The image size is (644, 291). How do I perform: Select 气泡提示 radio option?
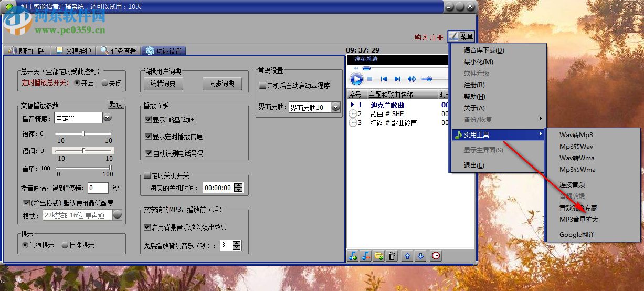tap(25, 245)
